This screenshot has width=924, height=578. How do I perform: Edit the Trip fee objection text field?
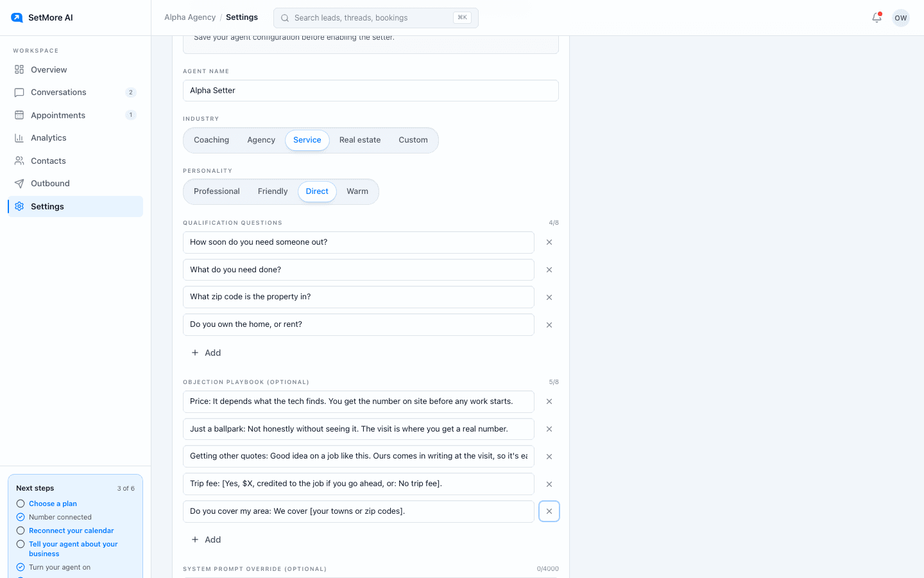(x=359, y=484)
